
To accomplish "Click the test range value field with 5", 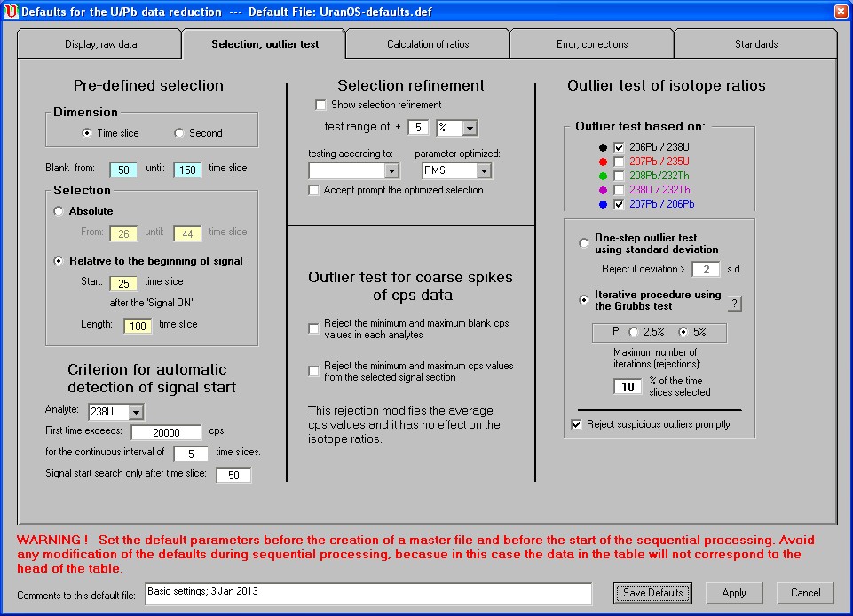I will 418,128.
